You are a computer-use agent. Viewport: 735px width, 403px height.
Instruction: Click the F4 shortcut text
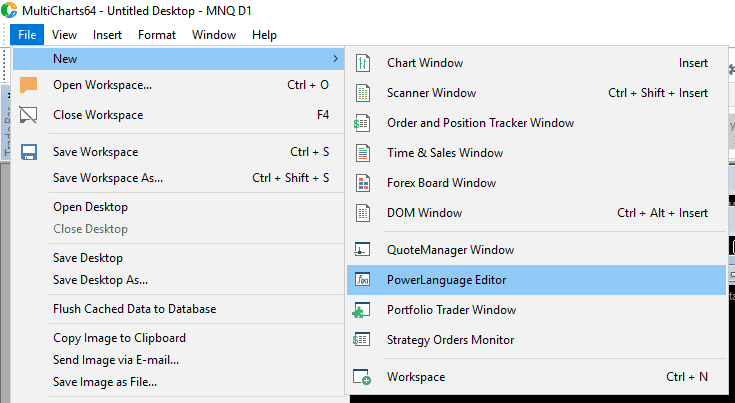(x=323, y=115)
